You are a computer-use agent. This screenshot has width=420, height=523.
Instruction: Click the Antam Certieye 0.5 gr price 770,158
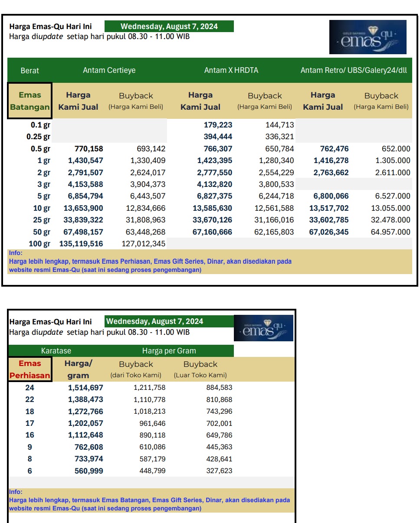click(x=89, y=149)
